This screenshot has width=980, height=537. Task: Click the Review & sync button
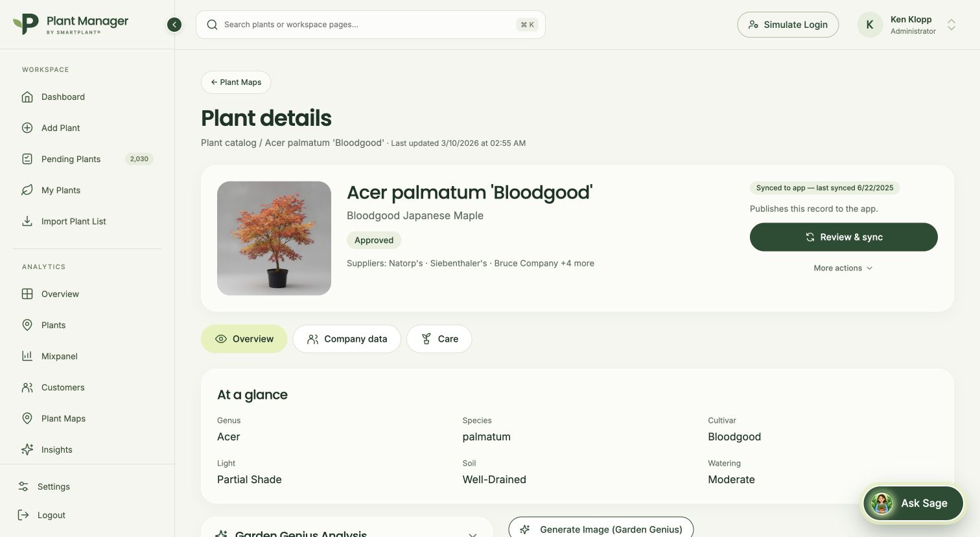click(843, 237)
